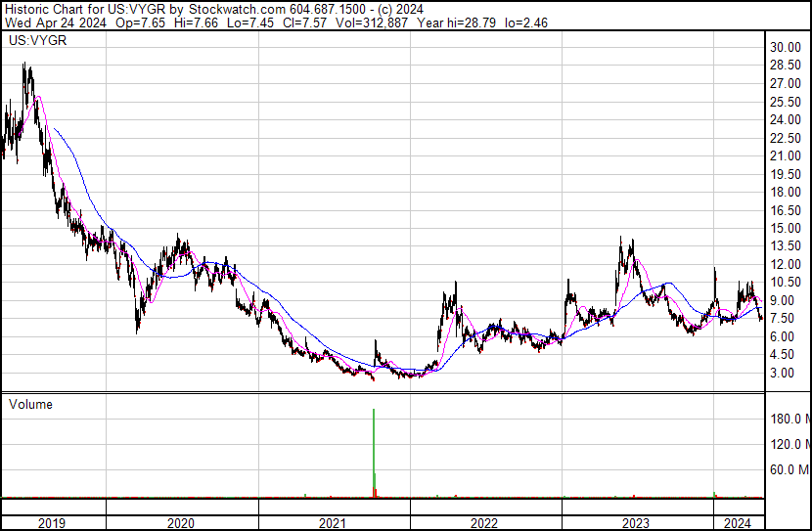Click the 12.00 price axis label
The height and width of the screenshot is (531, 812).
[786, 264]
